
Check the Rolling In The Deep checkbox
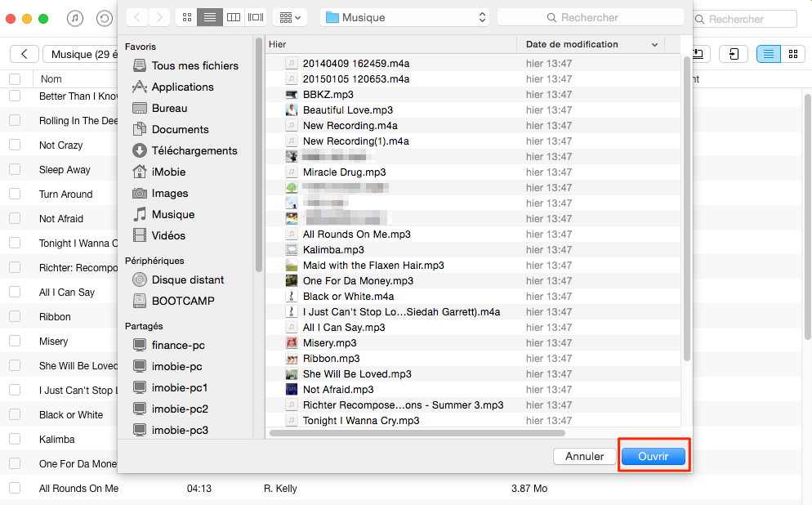15,120
